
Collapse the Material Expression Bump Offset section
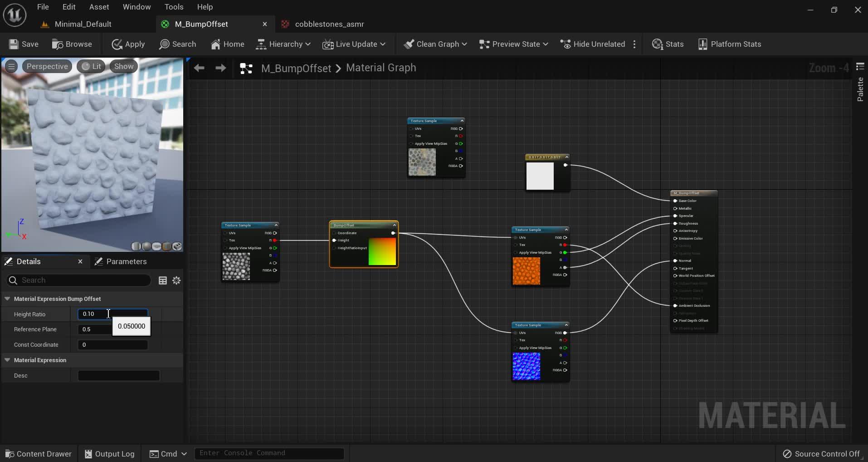click(x=7, y=299)
